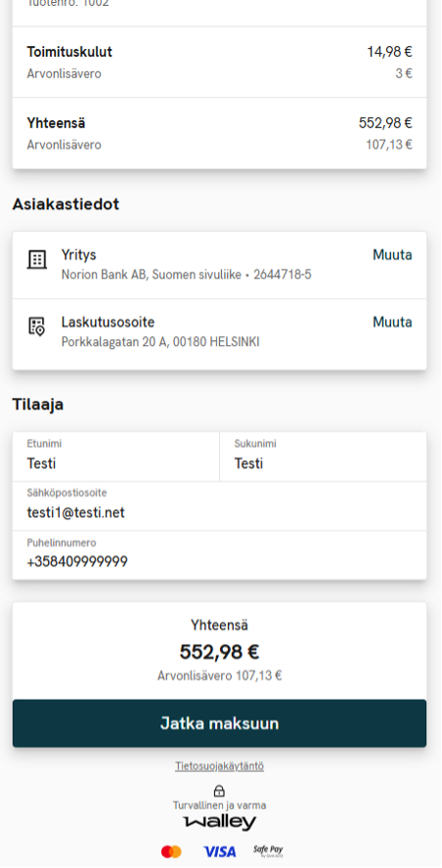
Task: Click the Walley logo
Action: [220, 823]
